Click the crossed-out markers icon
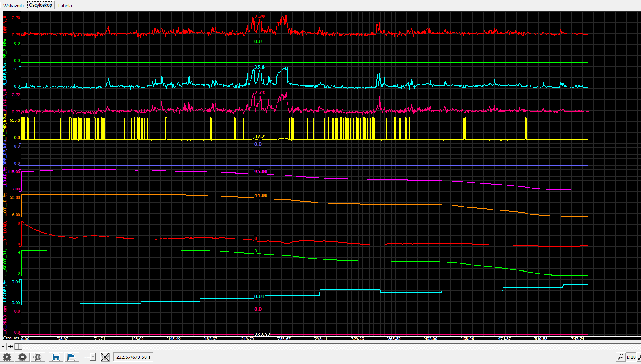This screenshot has width=641, height=364. 105,357
